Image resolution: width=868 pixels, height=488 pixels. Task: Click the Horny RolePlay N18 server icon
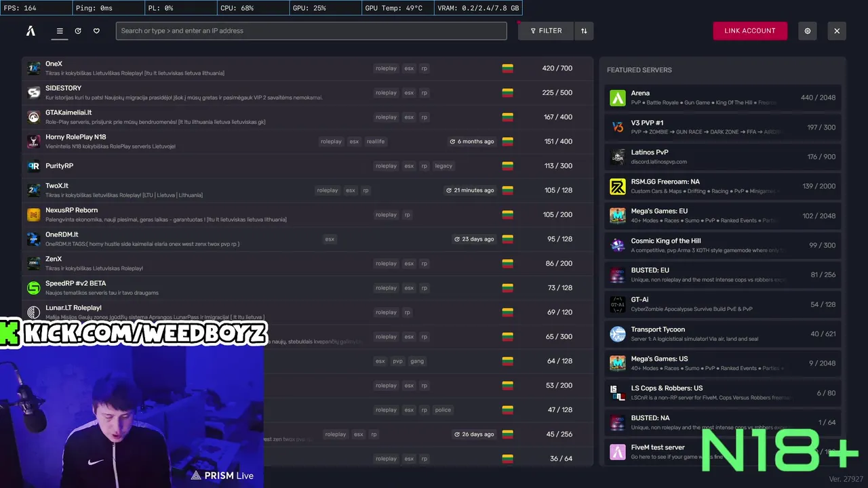coord(33,141)
